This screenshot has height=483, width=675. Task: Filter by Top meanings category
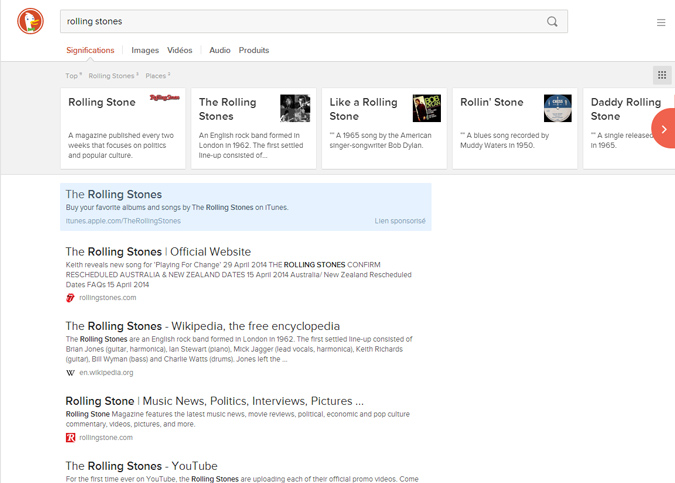pyautogui.click(x=72, y=75)
